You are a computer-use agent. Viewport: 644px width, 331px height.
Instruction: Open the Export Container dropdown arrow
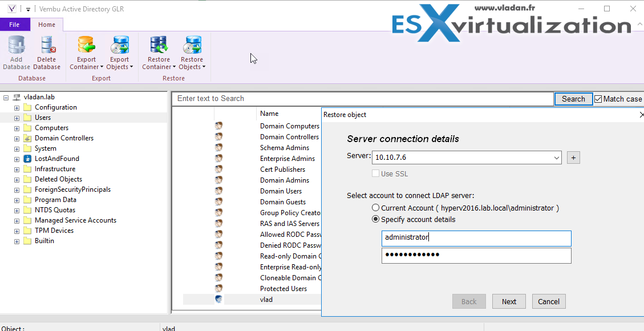coord(102,67)
